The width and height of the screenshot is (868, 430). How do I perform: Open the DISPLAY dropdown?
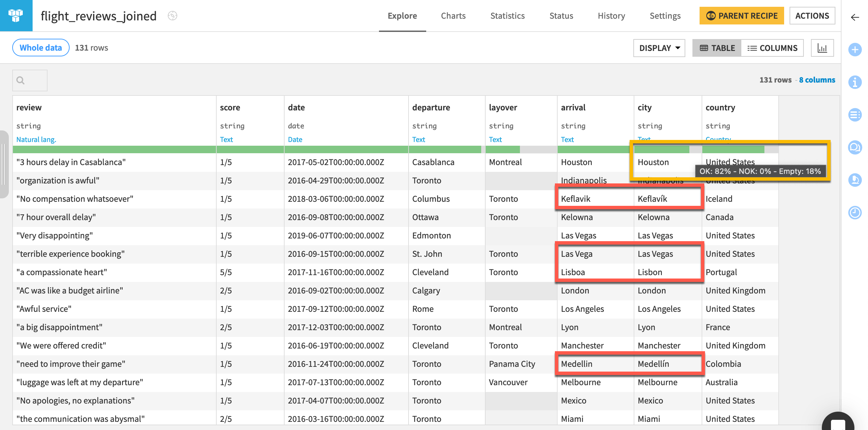658,48
